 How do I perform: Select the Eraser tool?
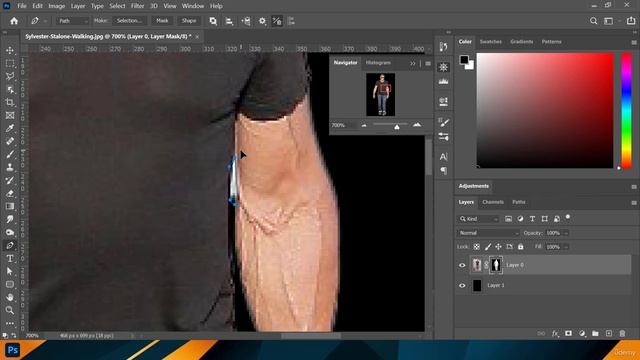10,193
